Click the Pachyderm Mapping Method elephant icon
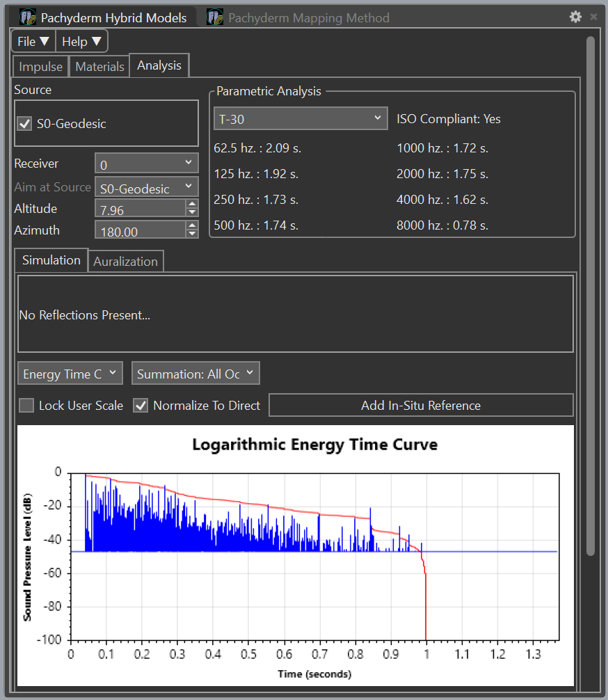Screen dimensions: 608x700 click(216, 17)
